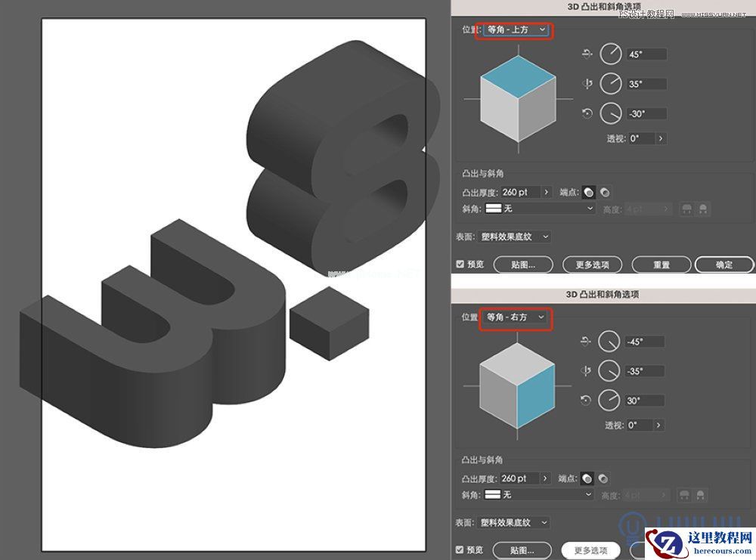The width and height of the screenshot is (756, 560).
Task: Click 贴图... button in upper dialog
Action: point(523,265)
